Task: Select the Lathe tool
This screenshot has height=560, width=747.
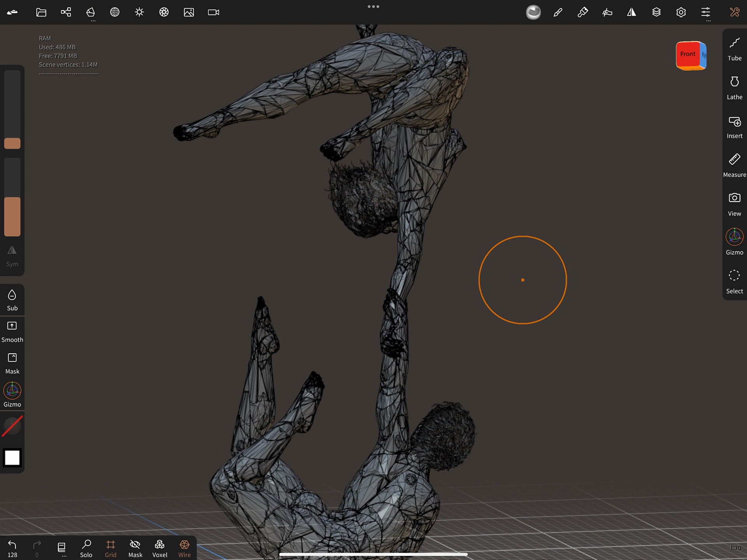Action: 734,88
